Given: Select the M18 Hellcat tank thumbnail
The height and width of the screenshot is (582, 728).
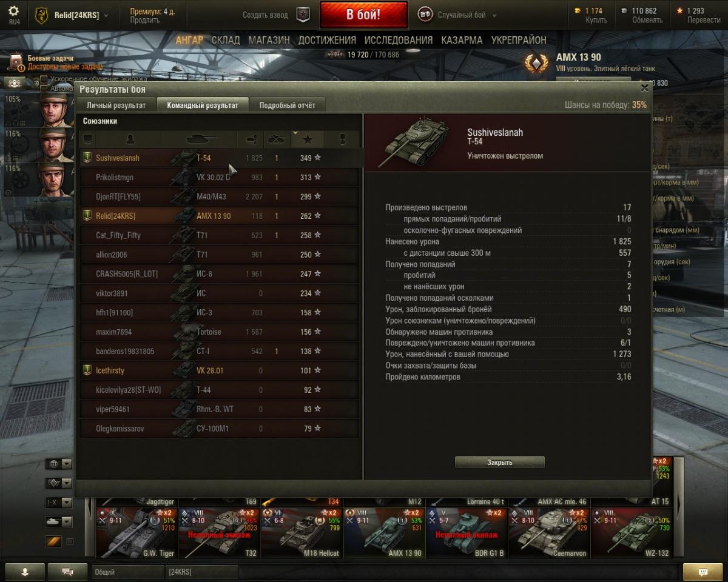Looking at the screenshot, I should click(302, 533).
